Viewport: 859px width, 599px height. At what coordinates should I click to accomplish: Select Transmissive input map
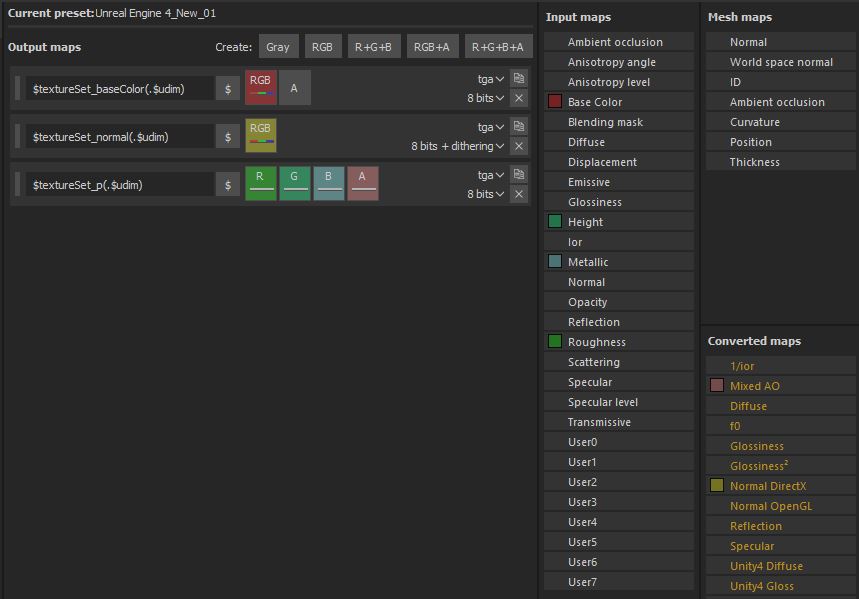[x=619, y=422]
